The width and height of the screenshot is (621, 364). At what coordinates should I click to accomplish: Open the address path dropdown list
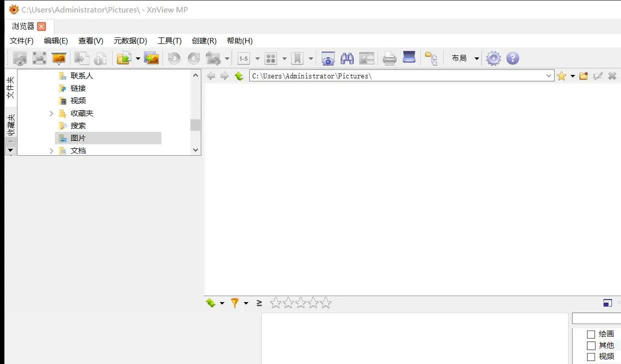pos(549,76)
